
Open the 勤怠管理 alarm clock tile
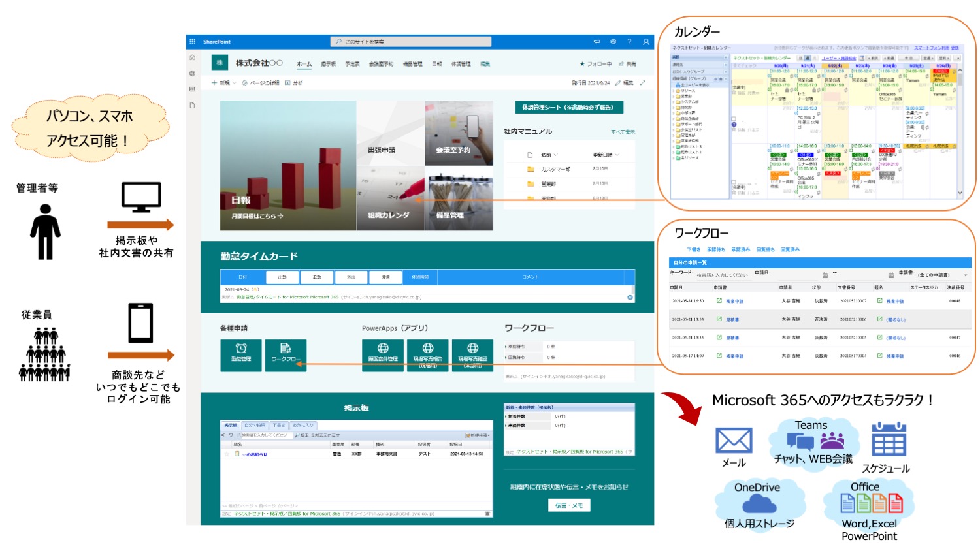point(241,356)
